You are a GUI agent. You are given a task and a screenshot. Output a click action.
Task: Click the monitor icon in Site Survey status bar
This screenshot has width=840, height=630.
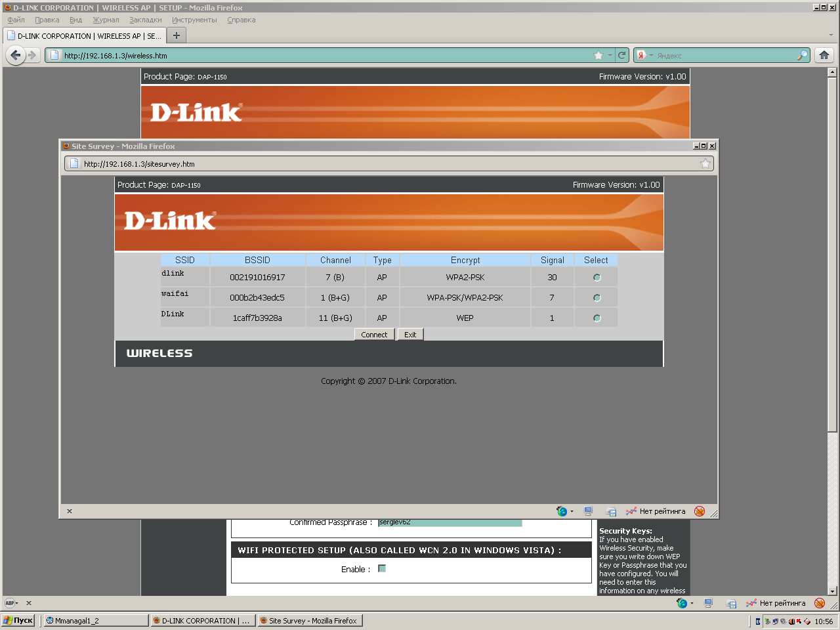point(589,511)
